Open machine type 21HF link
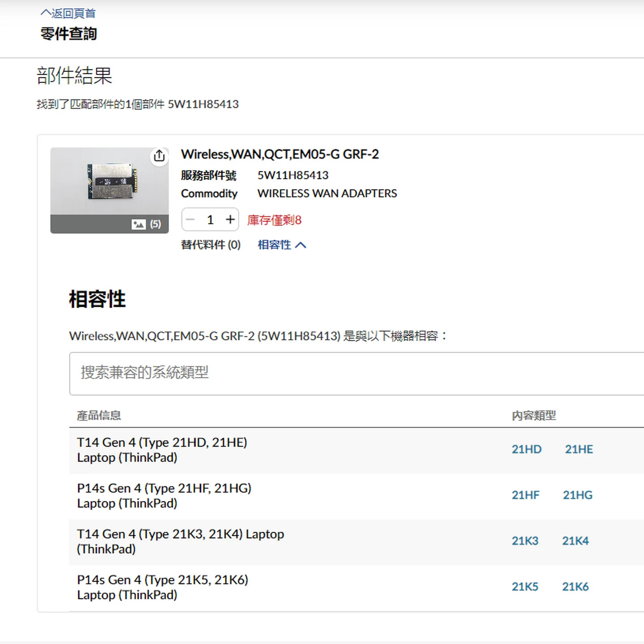The width and height of the screenshot is (644, 644). coord(525,495)
